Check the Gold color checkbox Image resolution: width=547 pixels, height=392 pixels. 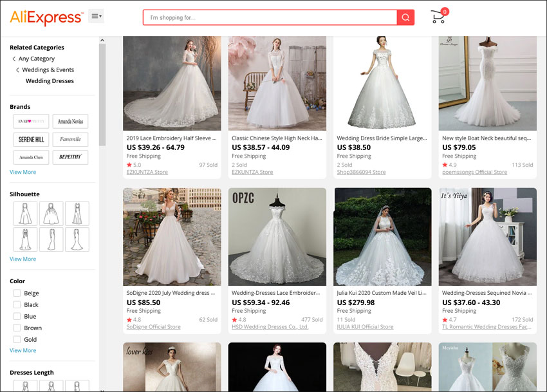pyautogui.click(x=17, y=339)
